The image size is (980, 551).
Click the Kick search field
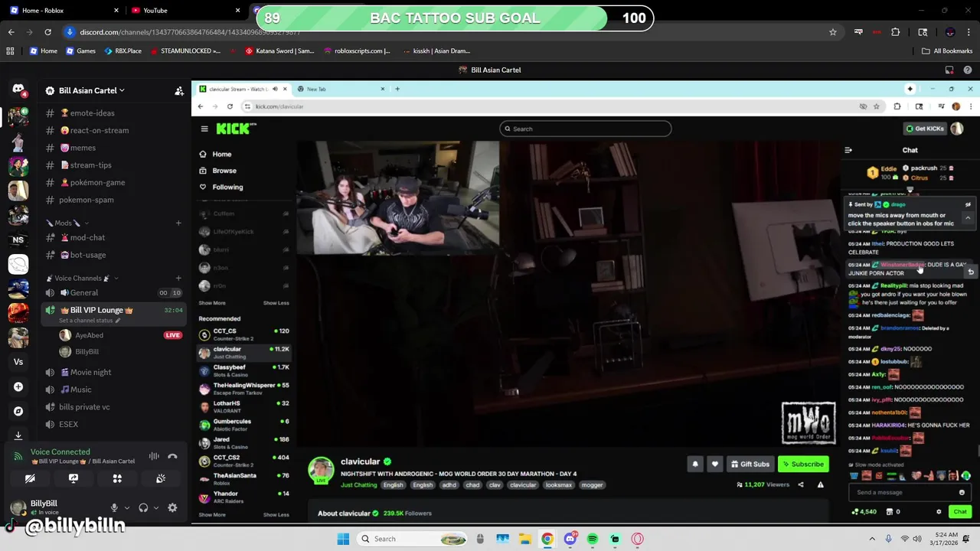pos(586,129)
